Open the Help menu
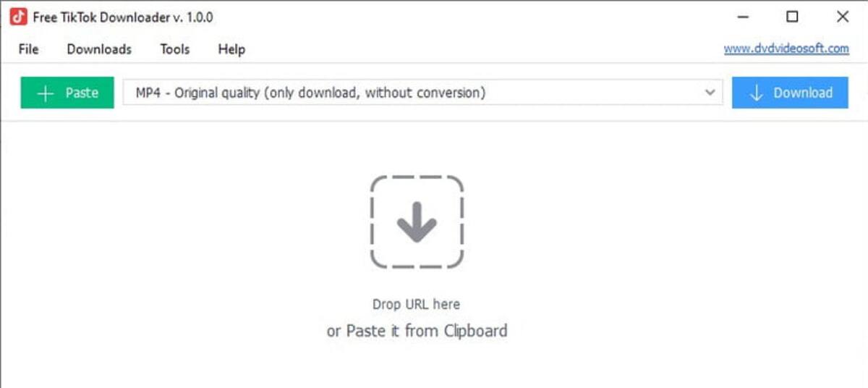 pyautogui.click(x=231, y=49)
